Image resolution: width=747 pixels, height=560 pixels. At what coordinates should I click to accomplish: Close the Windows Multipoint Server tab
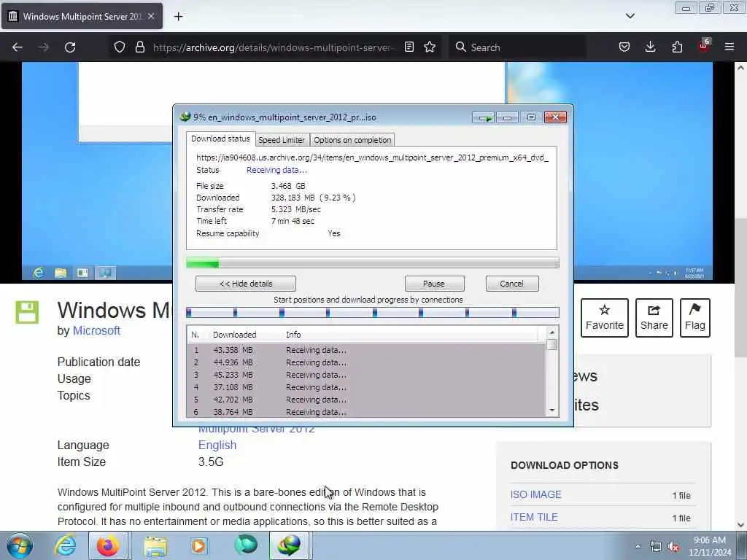[x=150, y=16]
